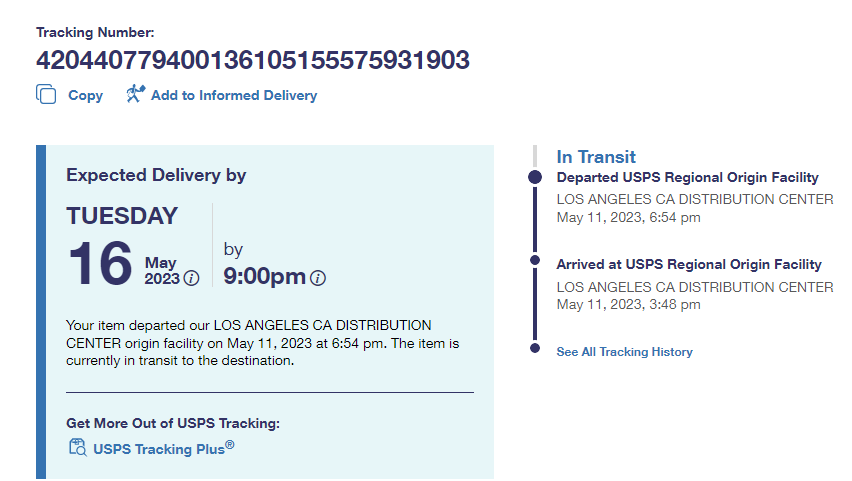Image resolution: width=852 pixels, height=481 pixels.
Task: Click the USPS Tracking Plus package icon
Action: tap(78, 448)
